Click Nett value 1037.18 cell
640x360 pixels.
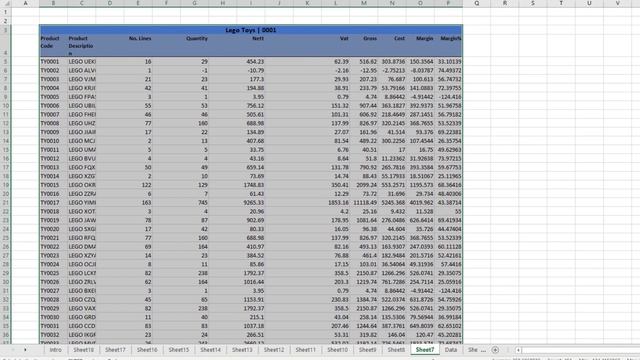click(x=251, y=326)
